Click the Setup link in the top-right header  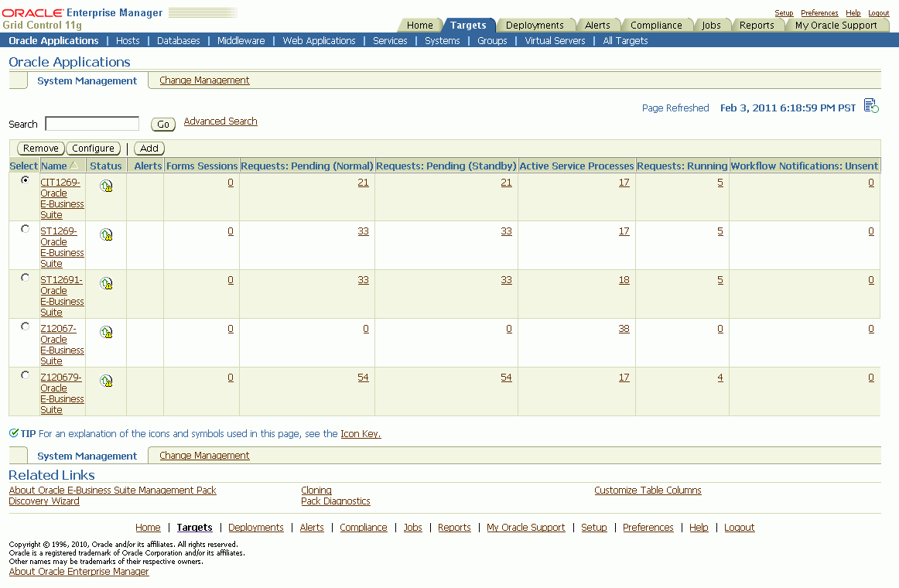tap(784, 13)
